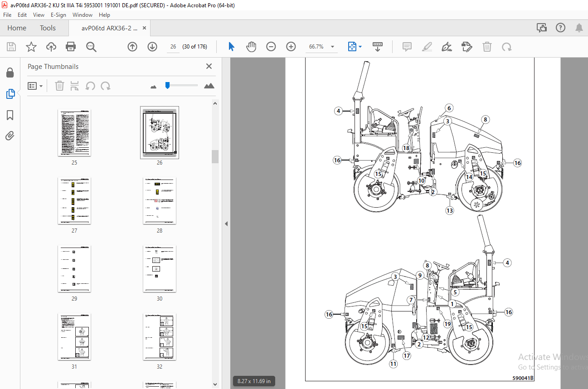Screen dimensions: 588x389
Task: Select page 26 thumbnail
Action: (160, 133)
